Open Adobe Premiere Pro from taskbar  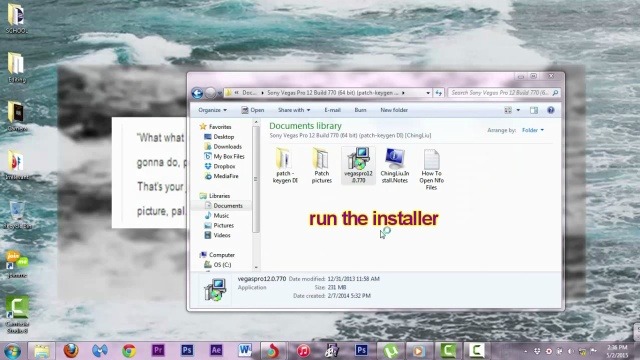point(158,350)
